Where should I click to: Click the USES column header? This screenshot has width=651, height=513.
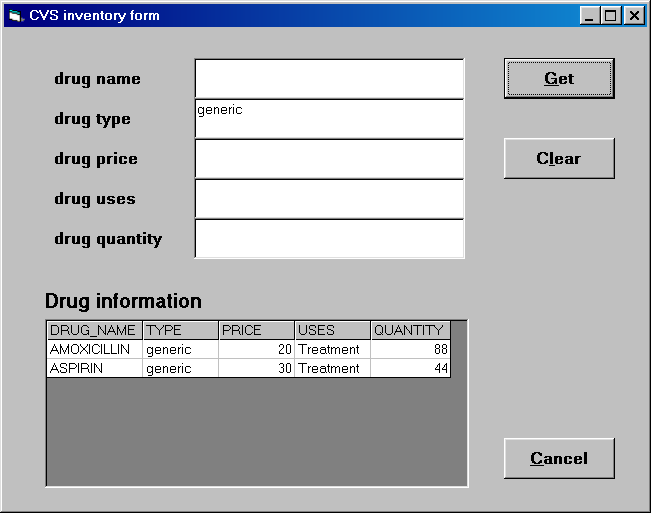(x=333, y=330)
